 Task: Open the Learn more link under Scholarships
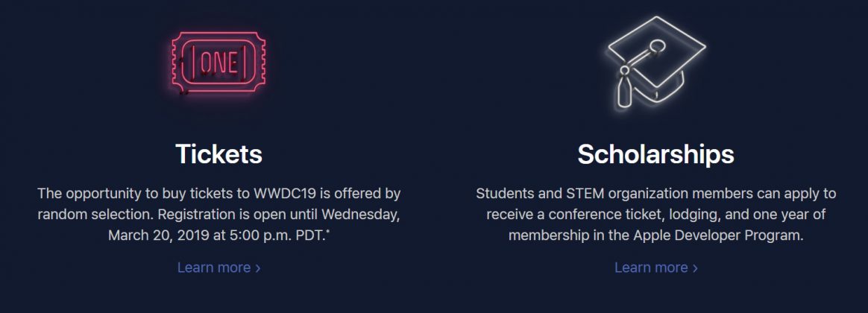tap(651, 268)
